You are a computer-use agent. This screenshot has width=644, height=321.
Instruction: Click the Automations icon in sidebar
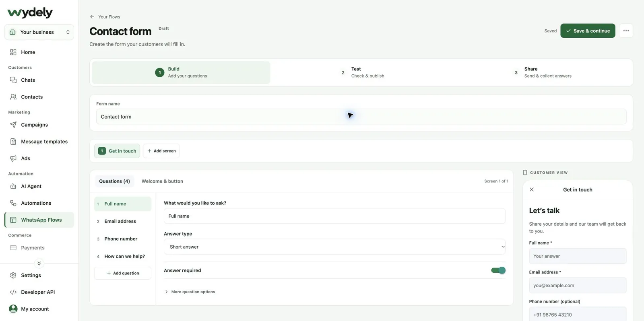point(13,203)
